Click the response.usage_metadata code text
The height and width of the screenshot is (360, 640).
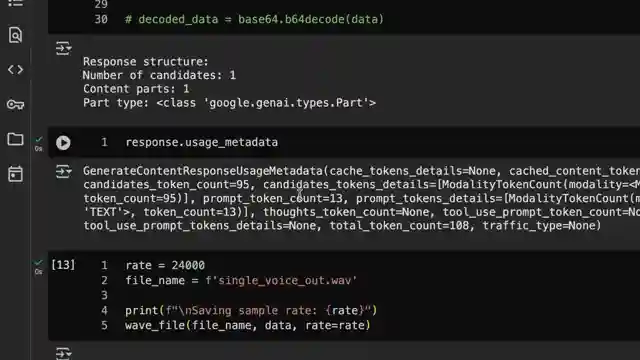click(x=202, y=142)
